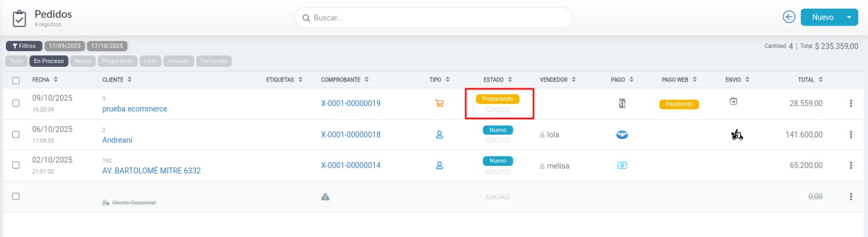Toggle the select-all checkbox in header
This screenshot has width=868, height=237.
(x=16, y=80)
